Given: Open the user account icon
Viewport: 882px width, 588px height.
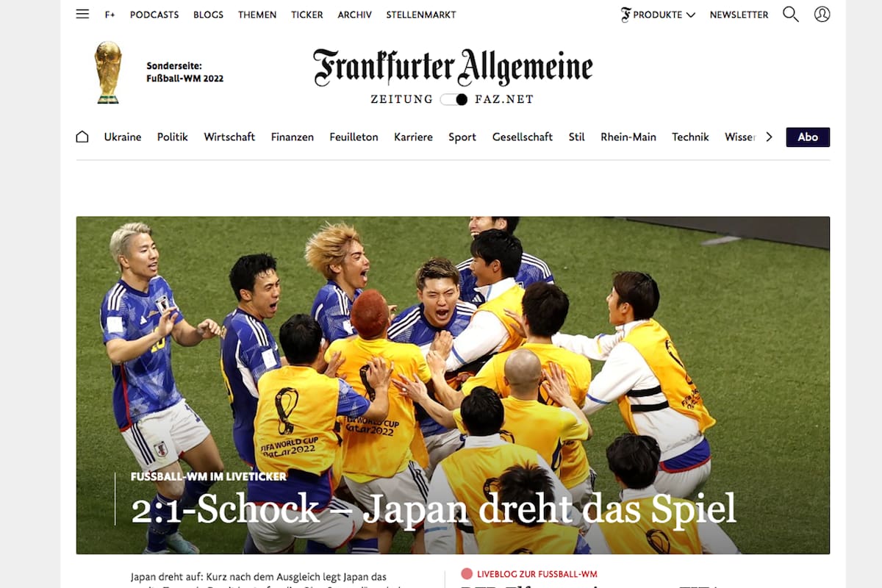Looking at the screenshot, I should 822,14.
